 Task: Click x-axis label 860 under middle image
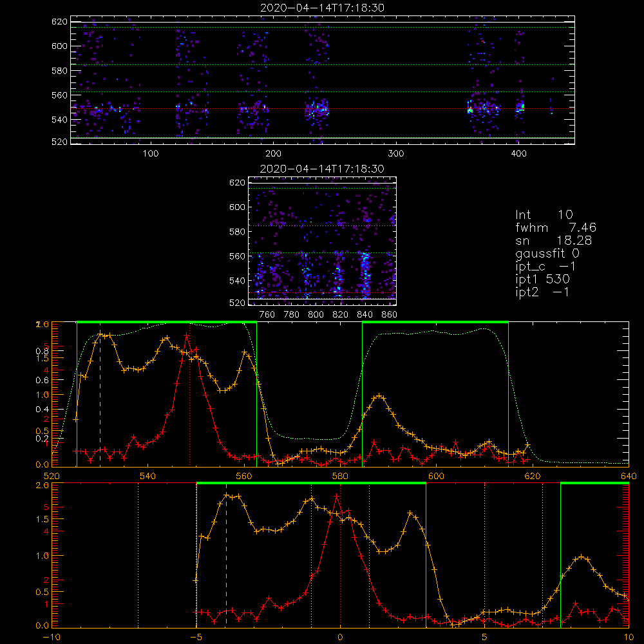point(390,315)
